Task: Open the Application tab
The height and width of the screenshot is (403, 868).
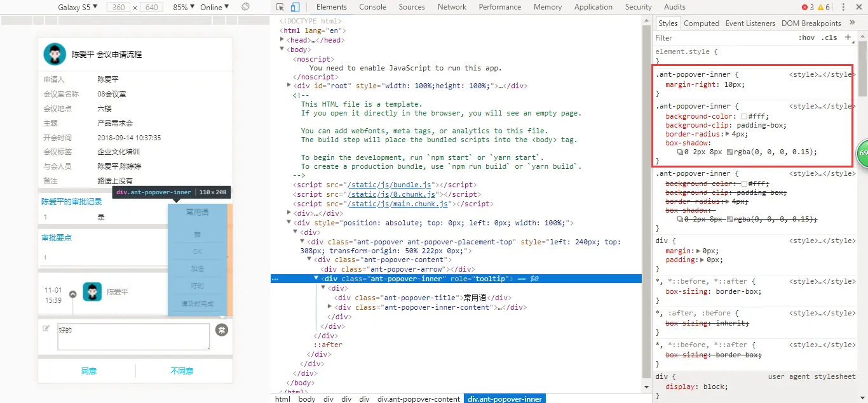Action: (x=593, y=7)
